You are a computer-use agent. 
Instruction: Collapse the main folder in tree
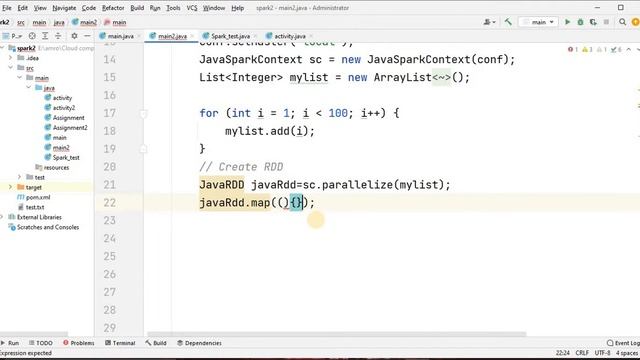tap(20, 78)
